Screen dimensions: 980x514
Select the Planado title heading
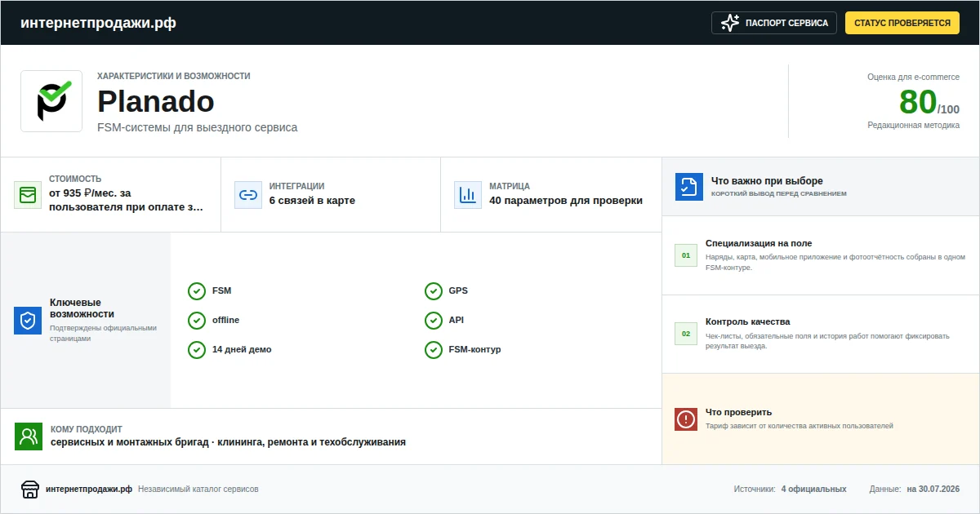(156, 101)
